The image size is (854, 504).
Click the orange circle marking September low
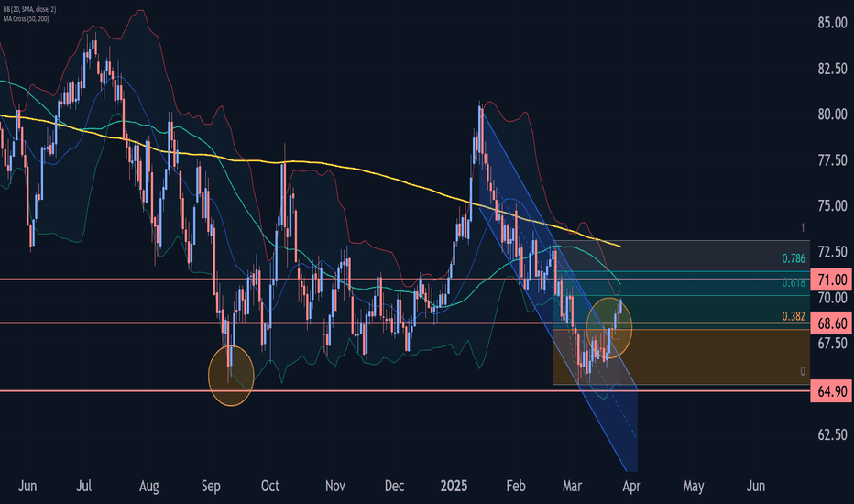[231, 376]
